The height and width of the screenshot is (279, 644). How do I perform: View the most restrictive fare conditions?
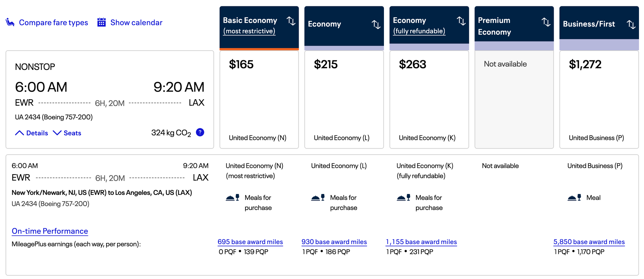(x=249, y=31)
